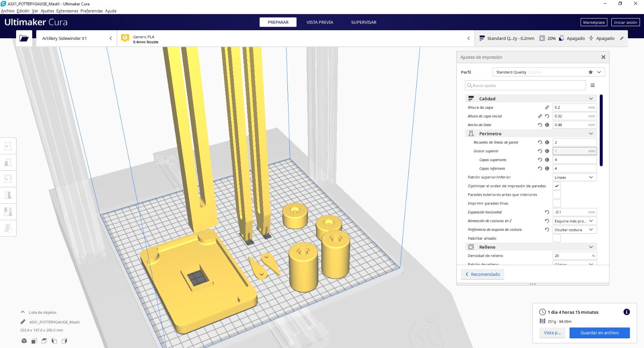Open Preferencia de esquina de costura dropdown
This screenshot has height=348, width=644.
point(575,230)
